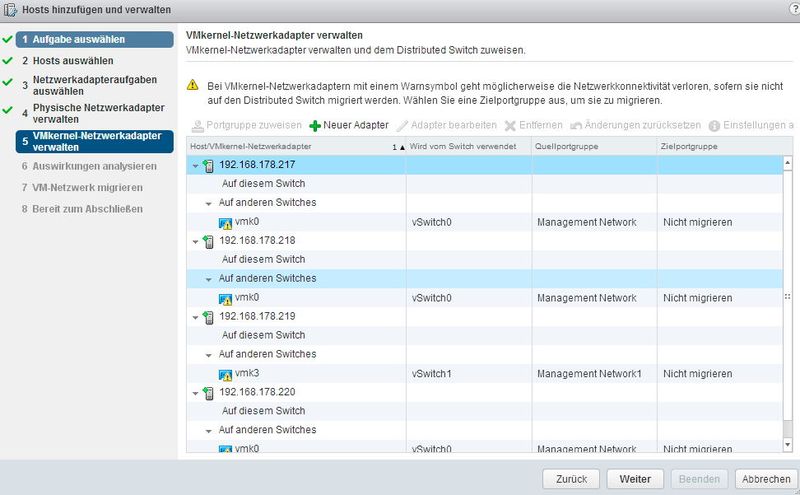This screenshot has height=495, width=800.
Task: Click the Beenden button
Action: (699, 479)
